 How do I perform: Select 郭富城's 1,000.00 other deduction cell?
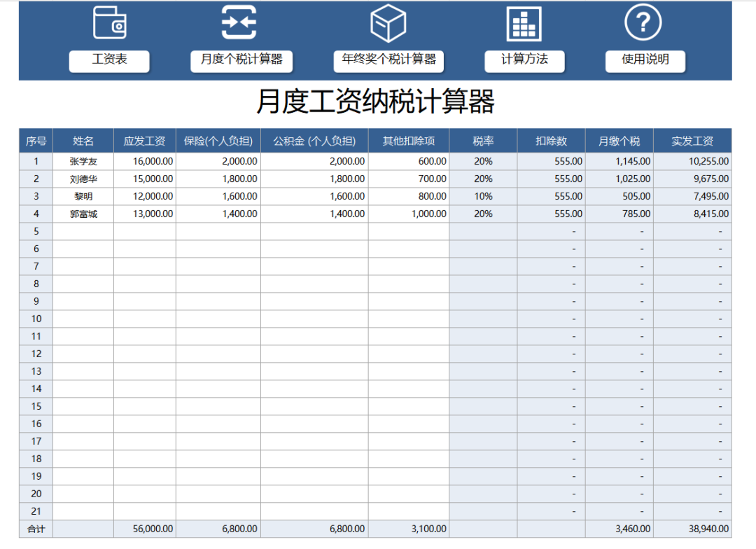(x=409, y=214)
